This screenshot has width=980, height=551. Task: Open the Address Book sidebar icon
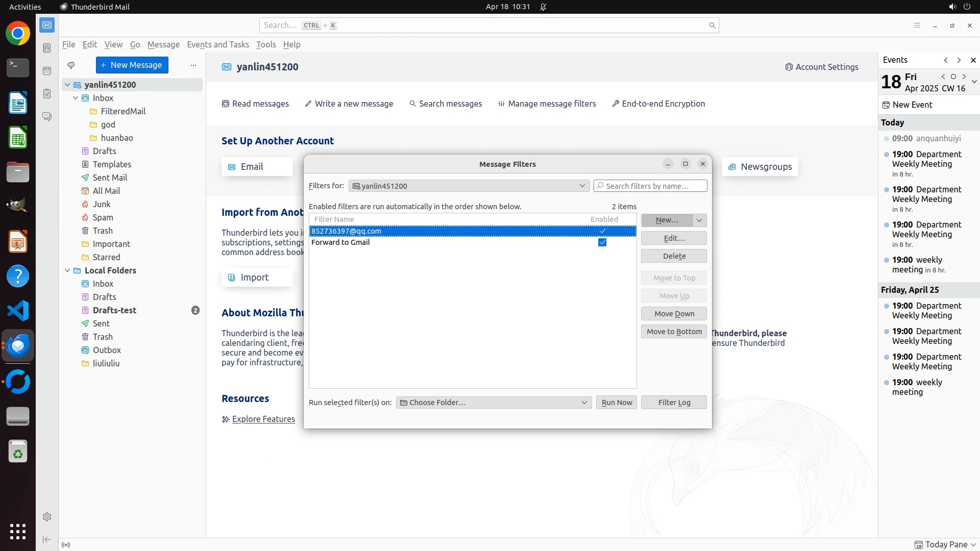click(47, 48)
